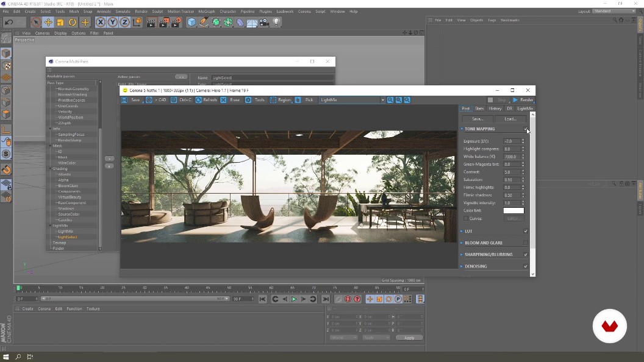Click the zoom-in magnifier in Corona VFB
Viewport: 644px width, 362px height.
pos(390,99)
